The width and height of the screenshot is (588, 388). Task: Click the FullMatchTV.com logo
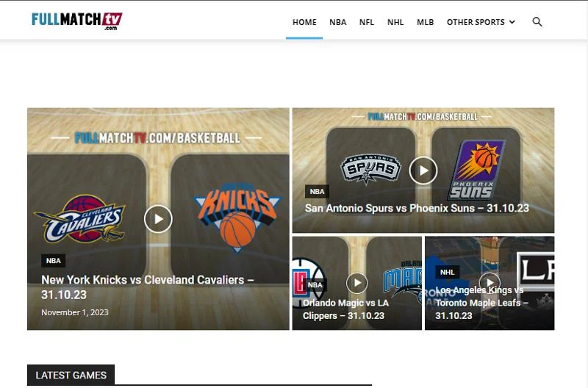77,21
